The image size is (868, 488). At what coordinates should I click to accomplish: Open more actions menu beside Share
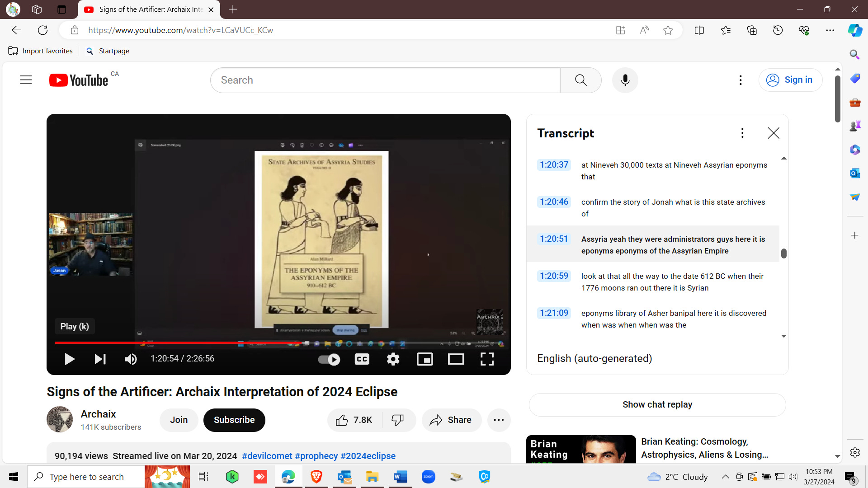pyautogui.click(x=499, y=420)
